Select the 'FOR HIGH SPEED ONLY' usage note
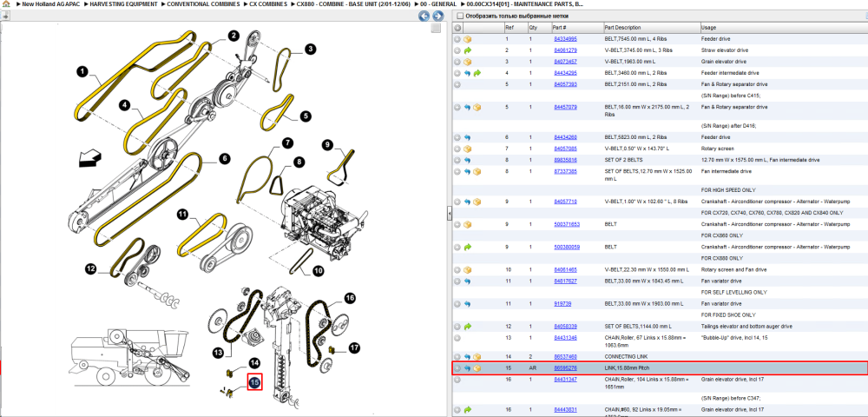The height and width of the screenshot is (417, 868). tap(727, 190)
